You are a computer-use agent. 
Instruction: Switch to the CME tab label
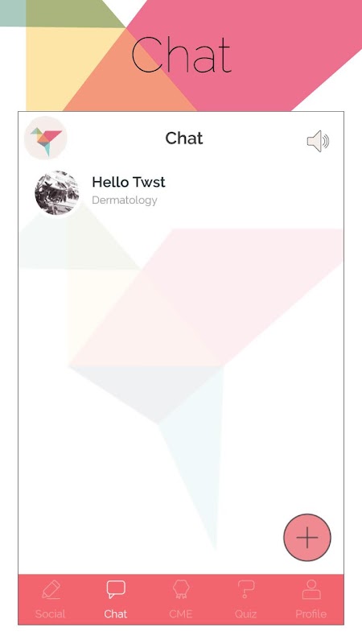click(x=180, y=614)
